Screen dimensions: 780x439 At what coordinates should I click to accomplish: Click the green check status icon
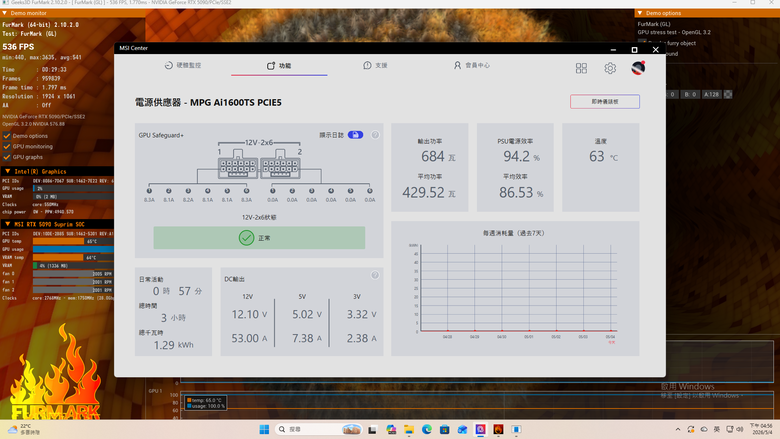(246, 238)
